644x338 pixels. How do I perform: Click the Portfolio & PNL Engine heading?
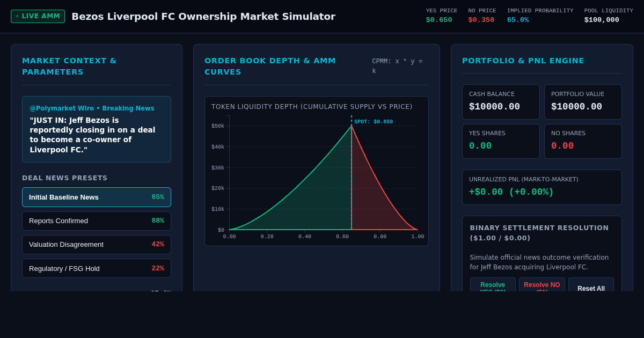point(523,61)
